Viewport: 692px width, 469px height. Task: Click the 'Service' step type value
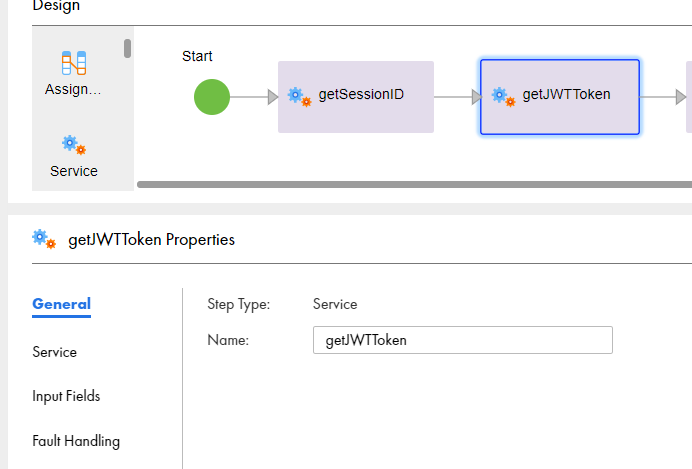[x=335, y=304]
